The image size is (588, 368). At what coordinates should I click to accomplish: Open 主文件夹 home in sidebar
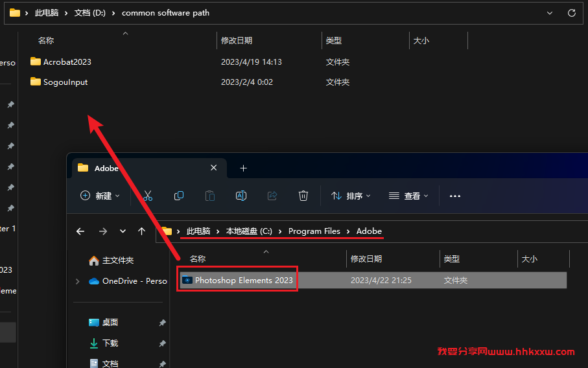pyautogui.click(x=111, y=260)
